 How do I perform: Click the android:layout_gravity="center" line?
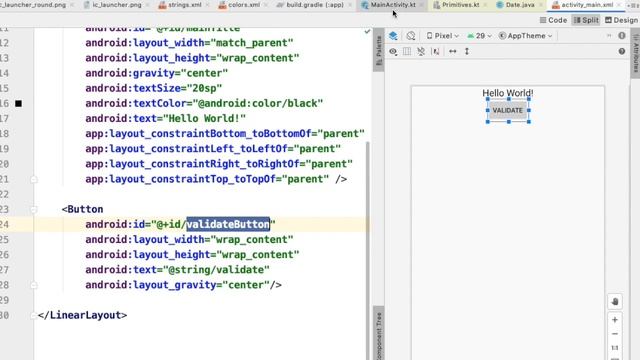(x=183, y=285)
